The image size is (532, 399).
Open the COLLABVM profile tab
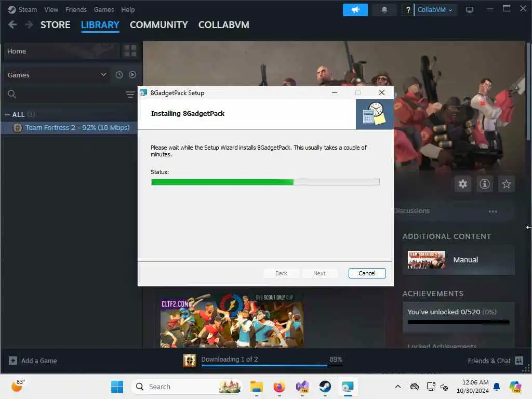pyautogui.click(x=223, y=25)
